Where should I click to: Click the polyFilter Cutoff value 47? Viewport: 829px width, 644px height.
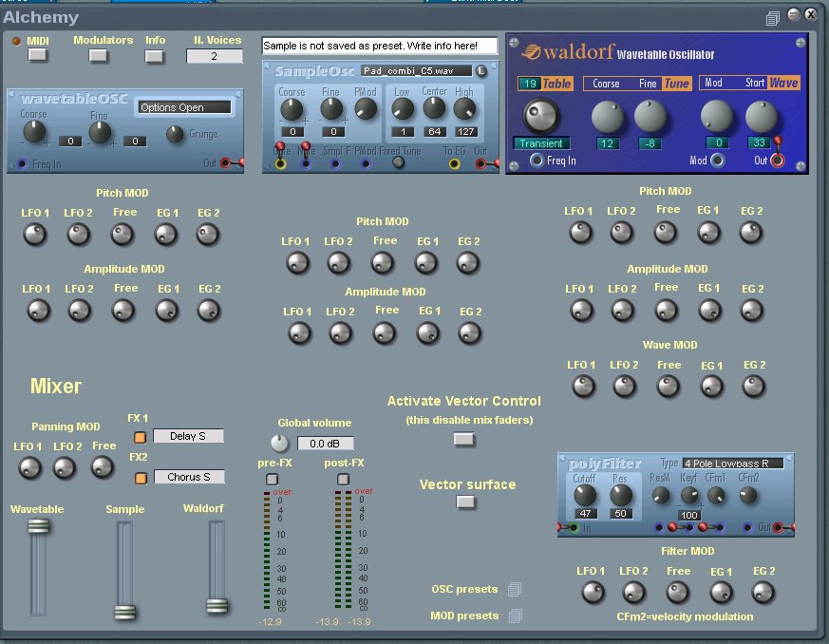(x=585, y=514)
